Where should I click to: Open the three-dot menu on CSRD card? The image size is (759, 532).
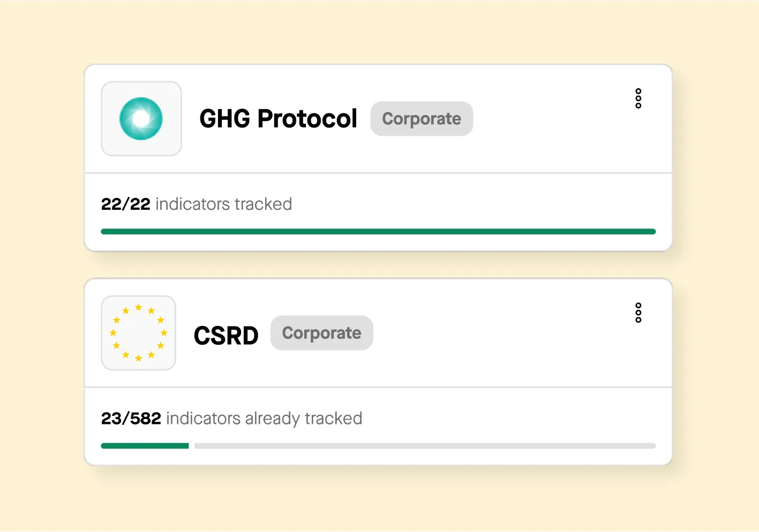click(x=638, y=313)
